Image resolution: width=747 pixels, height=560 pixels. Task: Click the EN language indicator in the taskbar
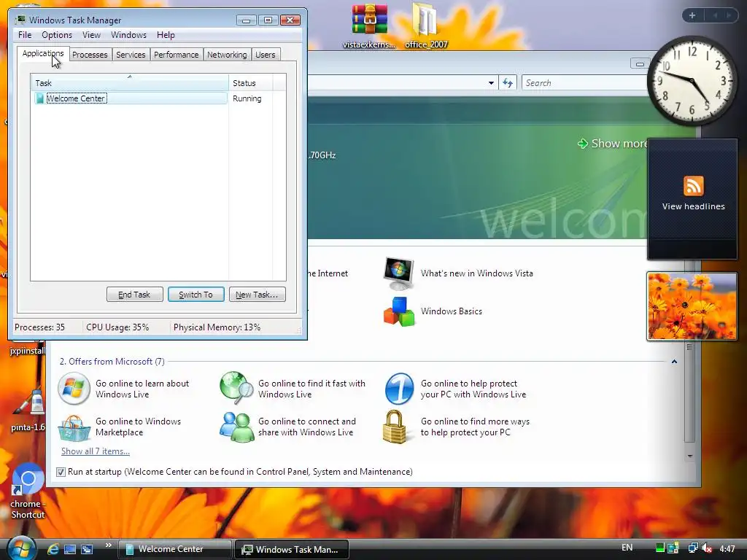coord(627,548)
